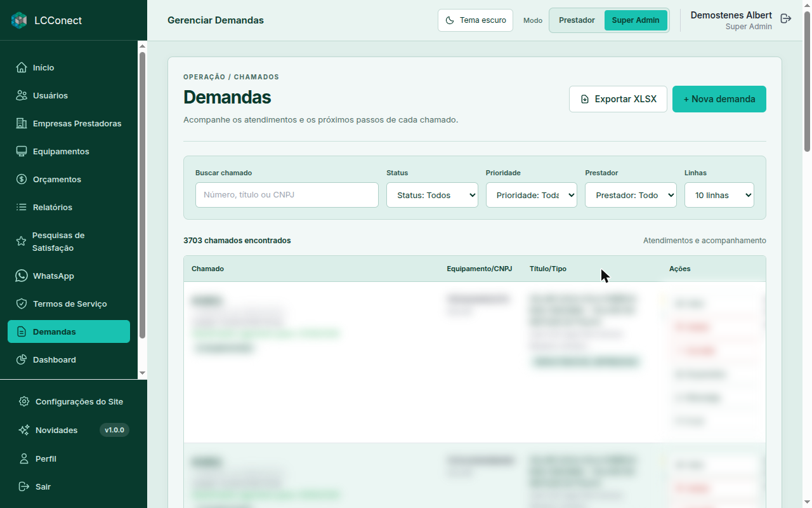
Task: Click the Sair logout icon in sidebar
Action: pos(24,486)
